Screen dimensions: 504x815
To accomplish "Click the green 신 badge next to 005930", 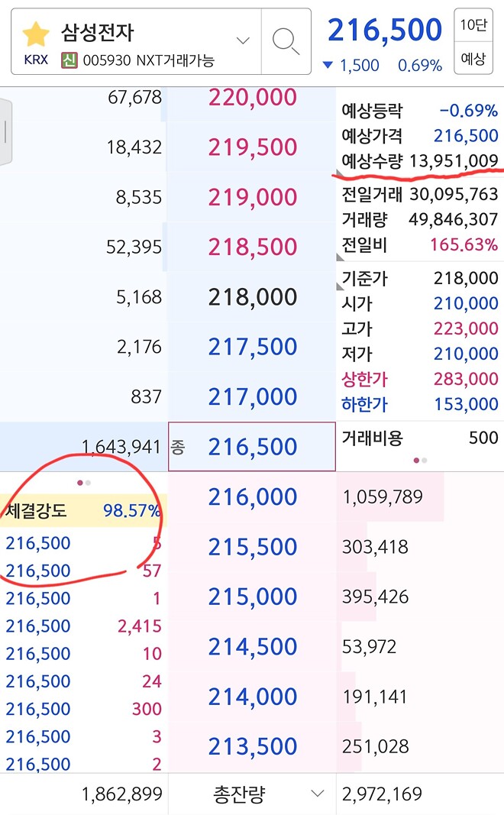I will tap(69, 59).
